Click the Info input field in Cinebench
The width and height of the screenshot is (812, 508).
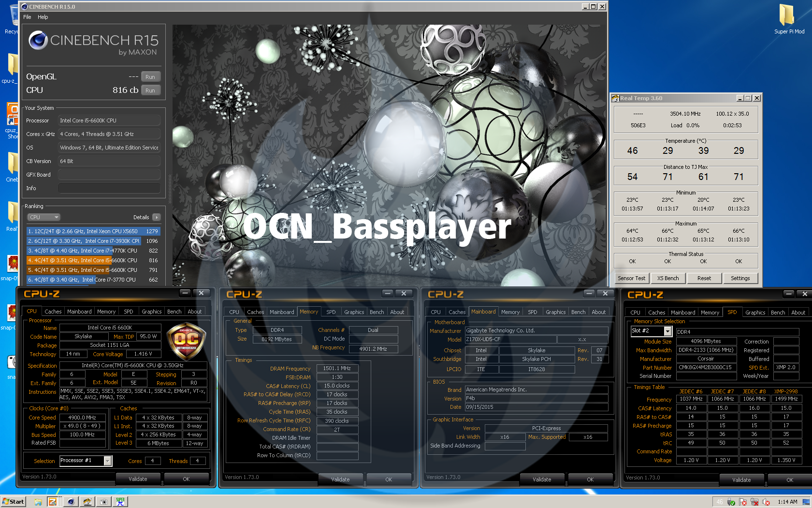pyautogui.click(x=109, y=188)
